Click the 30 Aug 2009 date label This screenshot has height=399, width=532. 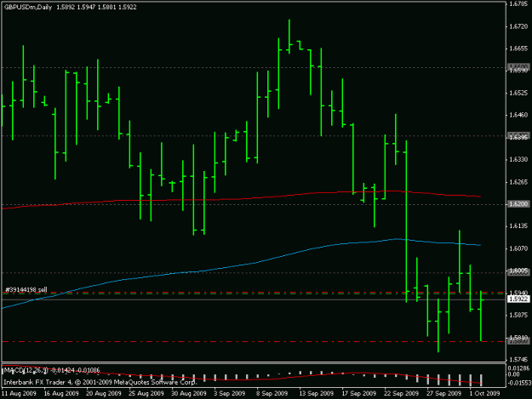189,393
